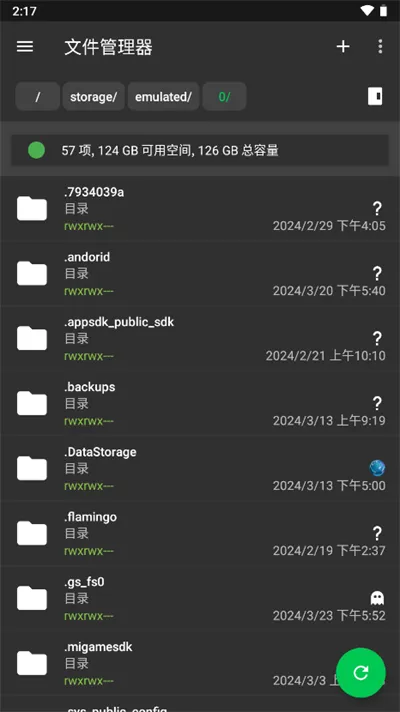Jump to emulated/ breadcrumb segment
The image size is (400, 712).
coord(163,96)
